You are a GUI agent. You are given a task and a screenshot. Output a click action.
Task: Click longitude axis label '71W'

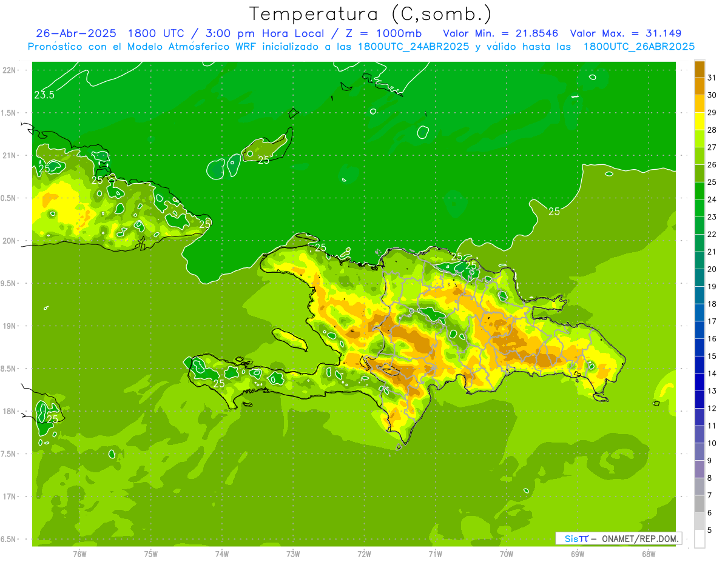click(435, 554)
